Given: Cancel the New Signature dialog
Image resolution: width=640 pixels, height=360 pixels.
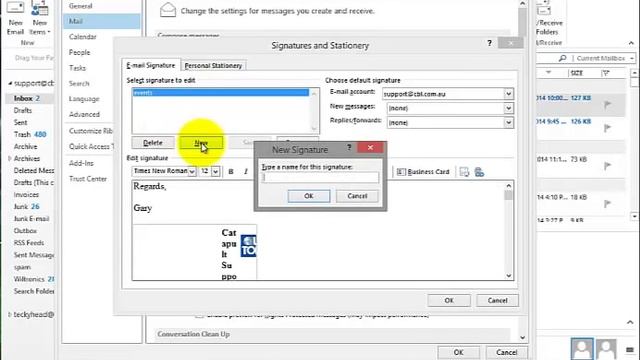Looking at the screenshot, I should pyautogui.click(x=357, y=196).
